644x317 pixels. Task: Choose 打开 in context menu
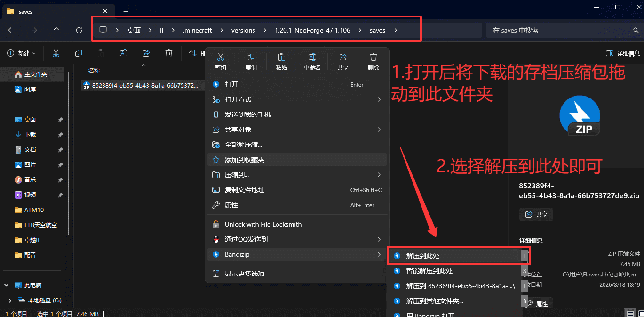pos(297,84)
